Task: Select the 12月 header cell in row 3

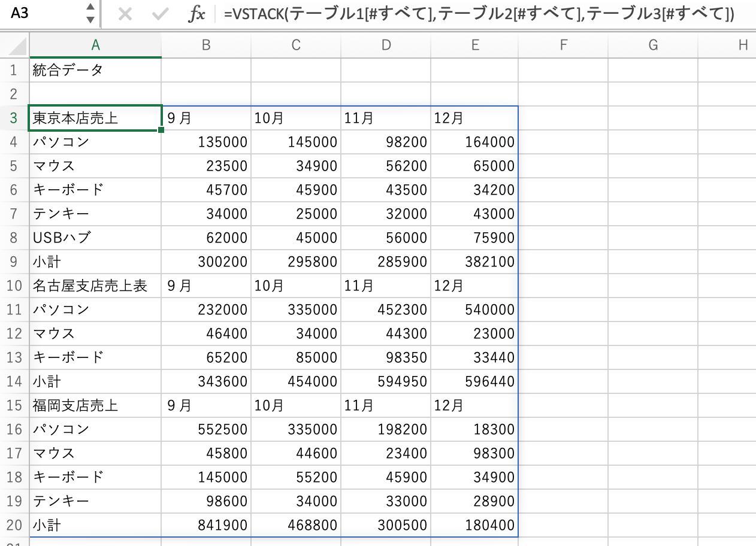Action: point(475,118)
